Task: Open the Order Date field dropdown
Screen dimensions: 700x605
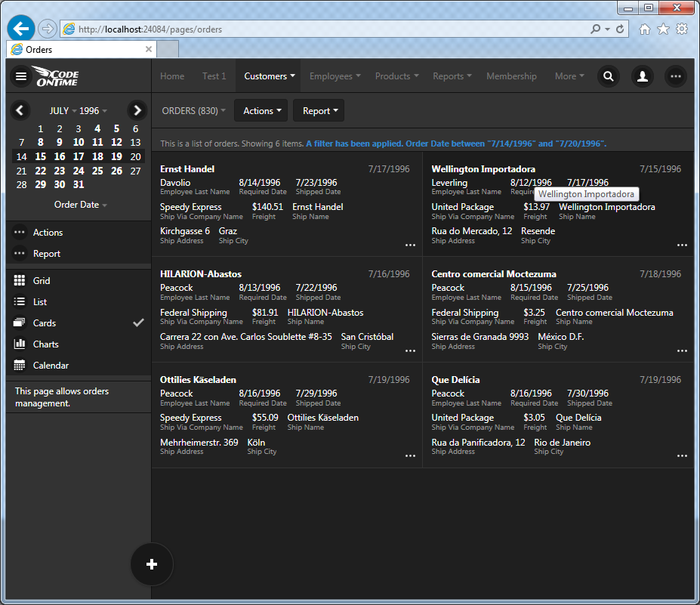Action: pyautogui.click(x=80, y=205)
